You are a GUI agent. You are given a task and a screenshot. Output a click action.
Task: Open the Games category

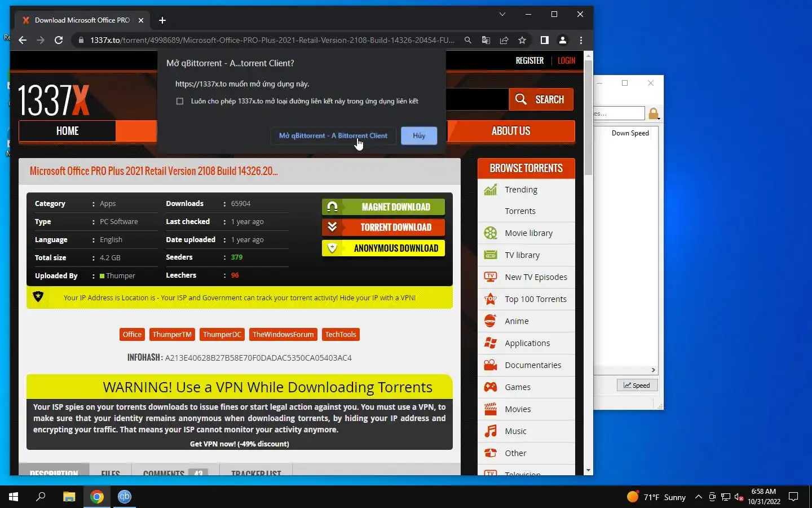click(526, 387)
